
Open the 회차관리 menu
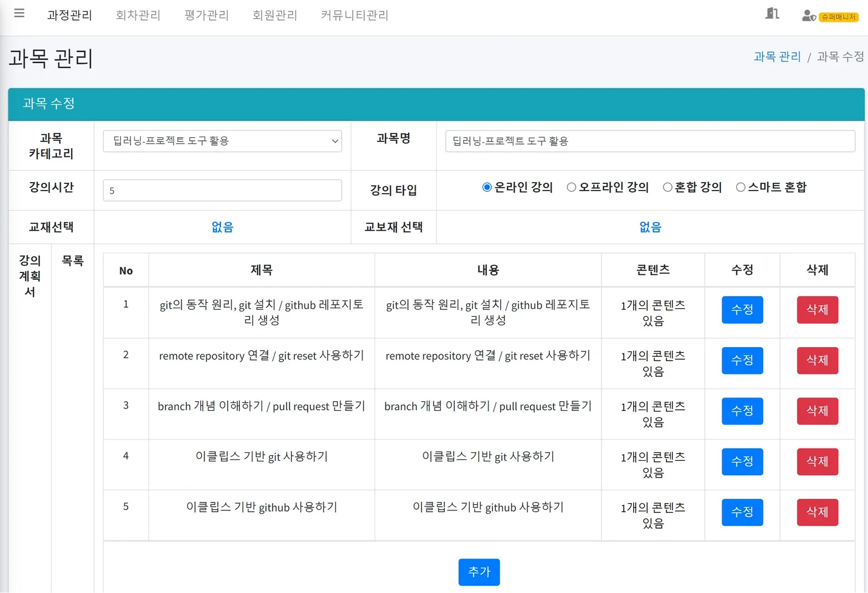point(138,15)
